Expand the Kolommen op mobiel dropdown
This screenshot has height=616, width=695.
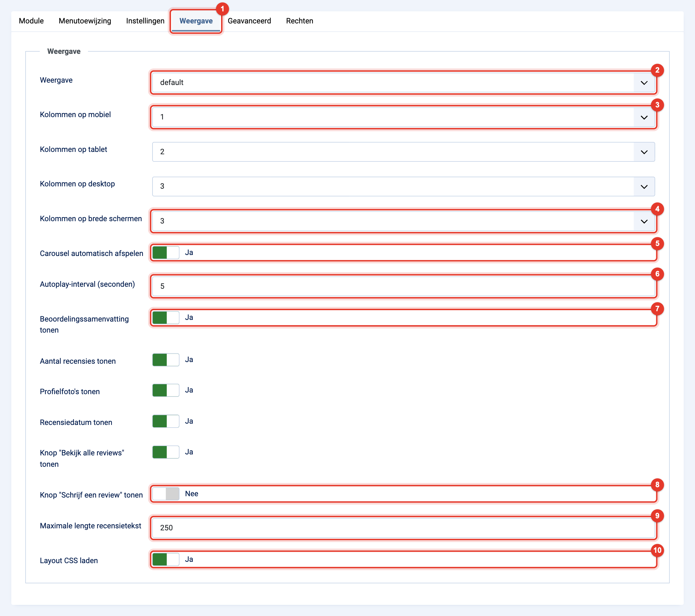click(403, 117)
